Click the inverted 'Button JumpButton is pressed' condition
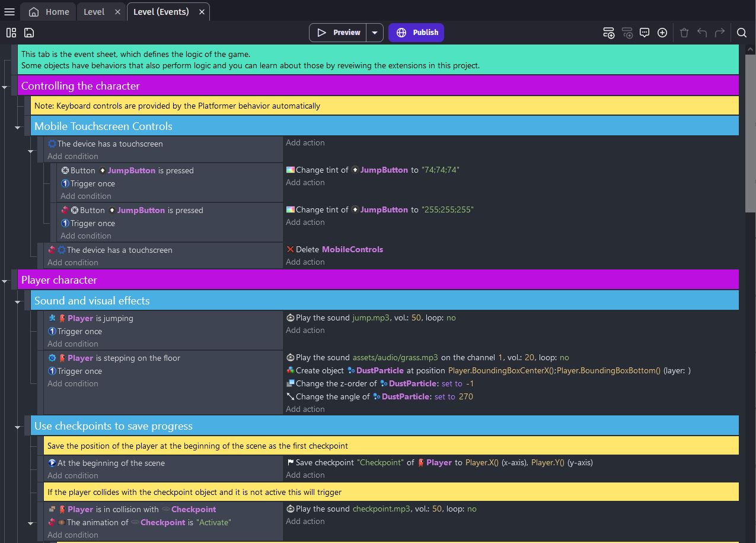The width and height of the screenshot is (756, 543). point(132,210)
